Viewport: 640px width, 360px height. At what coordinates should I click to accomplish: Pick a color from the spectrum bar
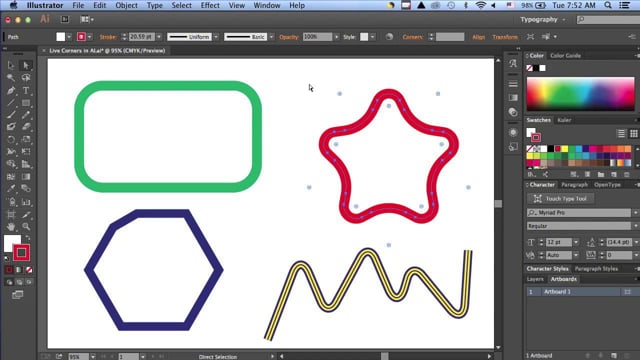pyautogui.click(x=580, y=94)
